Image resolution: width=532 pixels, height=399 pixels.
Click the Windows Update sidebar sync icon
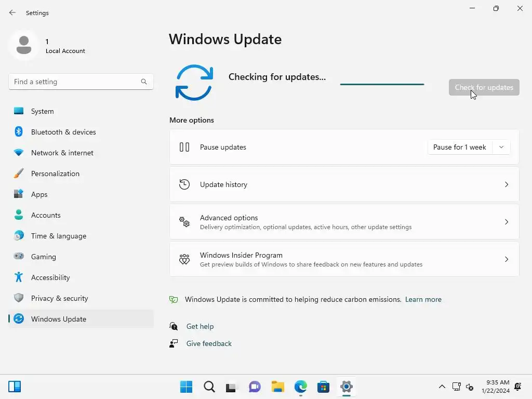(19, 318)
